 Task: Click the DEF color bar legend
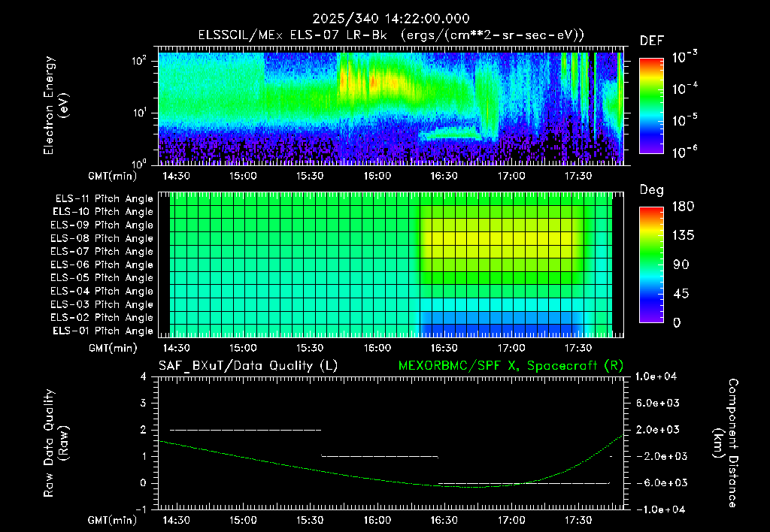coord(651,106)
